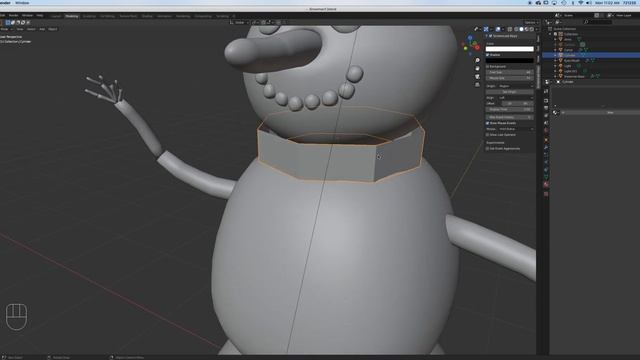Open the outliner display mode dropdown
The height and width of the screenshot is (360, 640).
[558, 22]
